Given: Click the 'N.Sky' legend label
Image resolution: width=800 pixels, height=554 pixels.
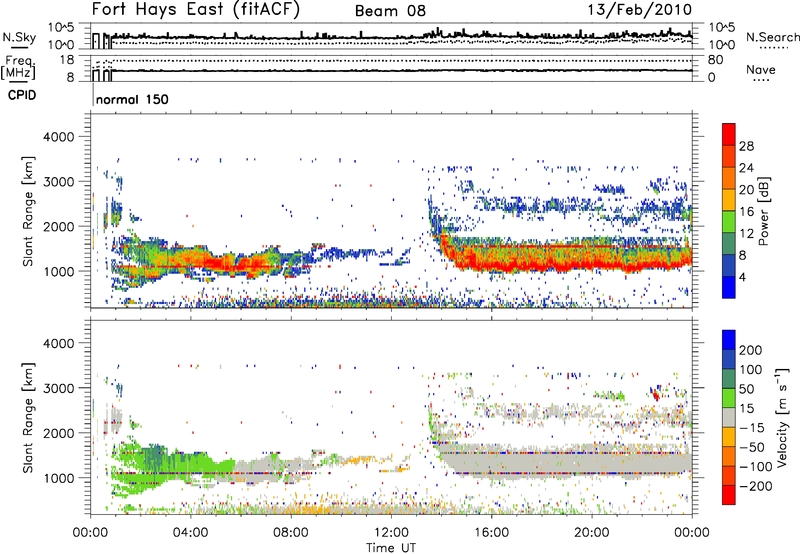Looking at the screenshot, I should point(19,37).
